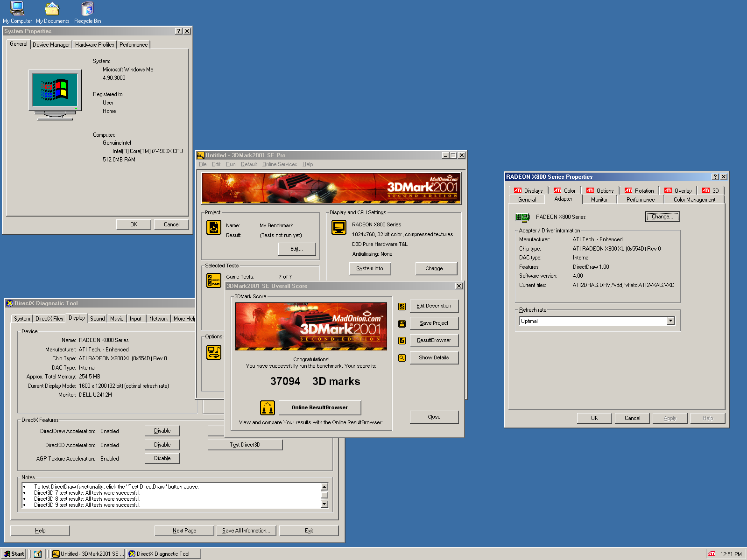Open the Refresh rate dropdown

click(670, 321)
